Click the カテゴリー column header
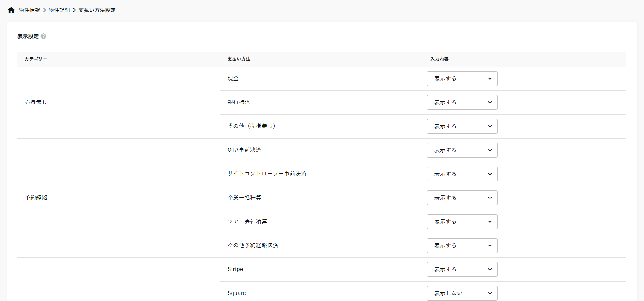 tap(36, 59)
